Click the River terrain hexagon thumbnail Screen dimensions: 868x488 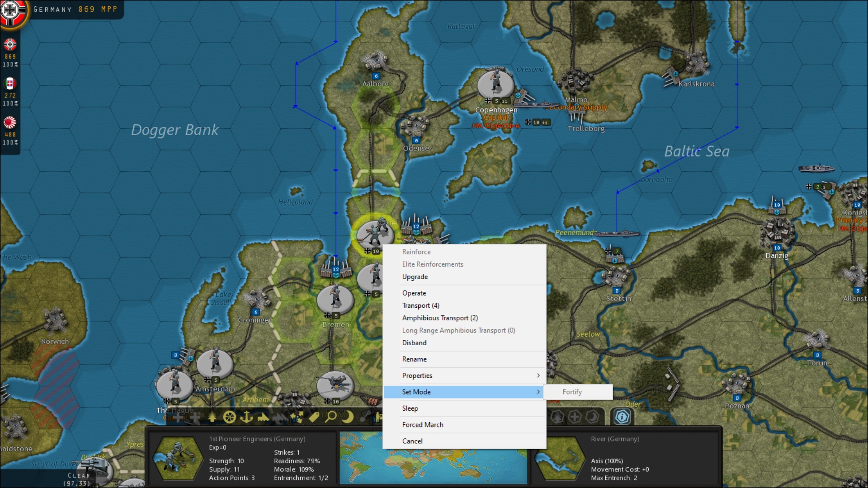[561, 459]
